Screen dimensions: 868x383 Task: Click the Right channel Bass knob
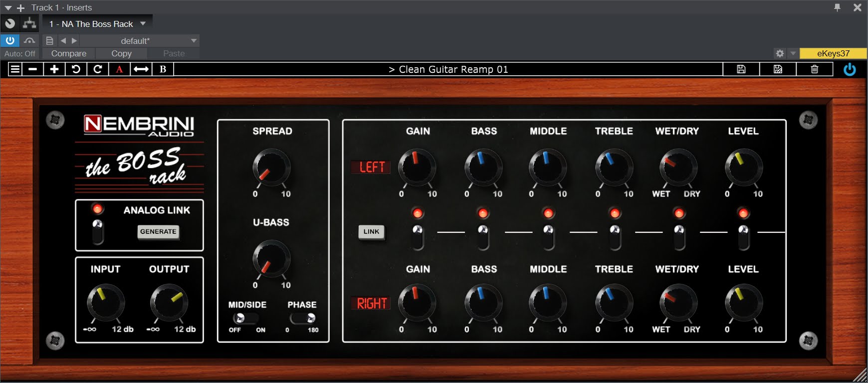[483, 303]
